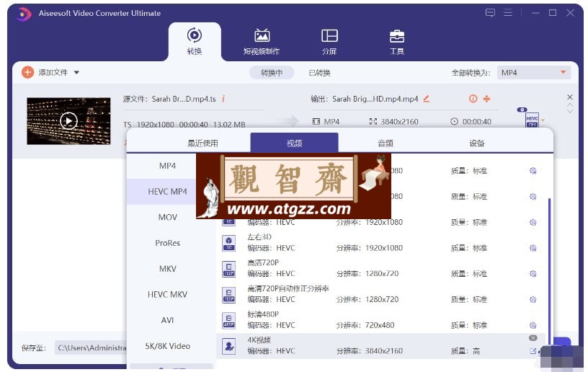Select the 4K视频 preset title
588x372 pixels.
tap(259, 340)
